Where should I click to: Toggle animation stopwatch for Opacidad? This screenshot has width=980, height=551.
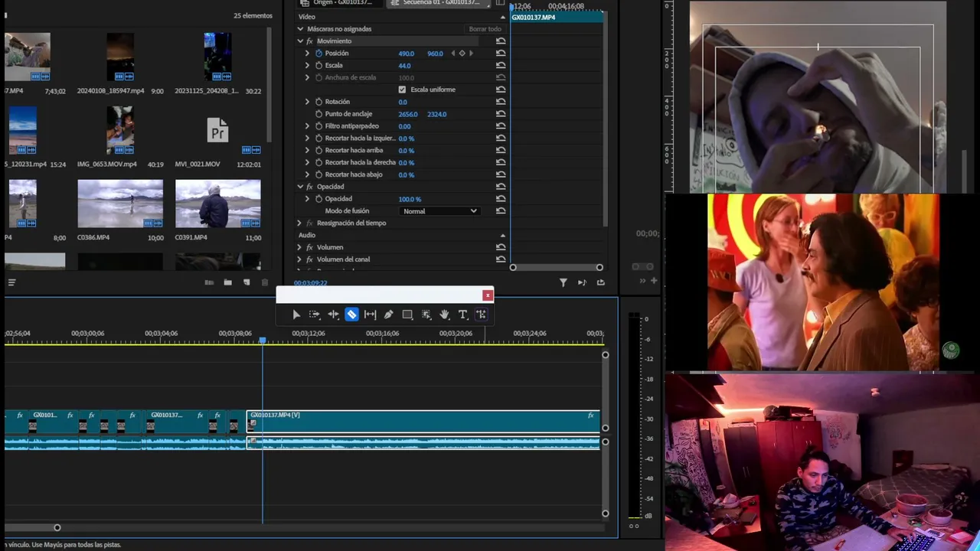[318, 199]
